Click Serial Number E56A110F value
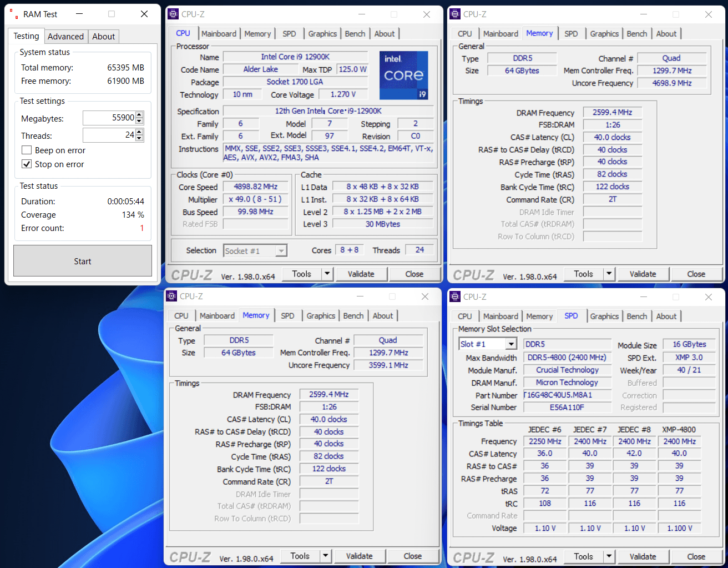 (x=567, y=407)
